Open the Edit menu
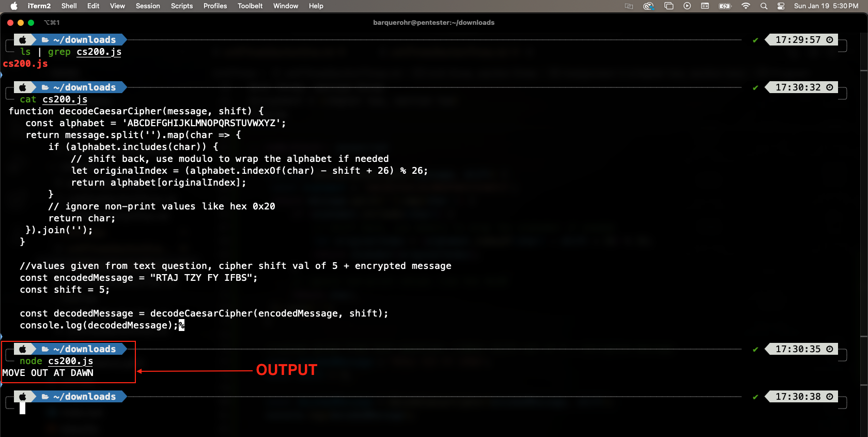This screenshot has height=437, width=868. click(94, 6)
